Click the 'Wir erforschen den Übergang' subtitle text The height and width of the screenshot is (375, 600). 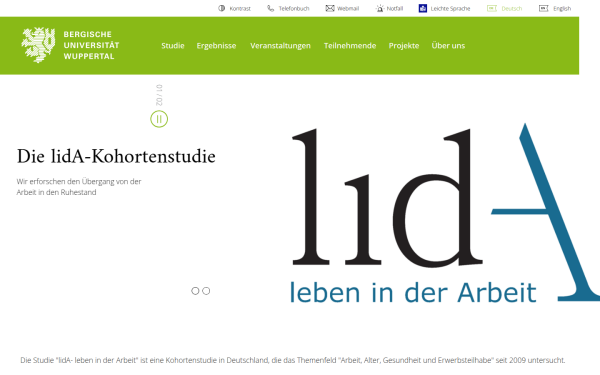[x=79, y=187]
